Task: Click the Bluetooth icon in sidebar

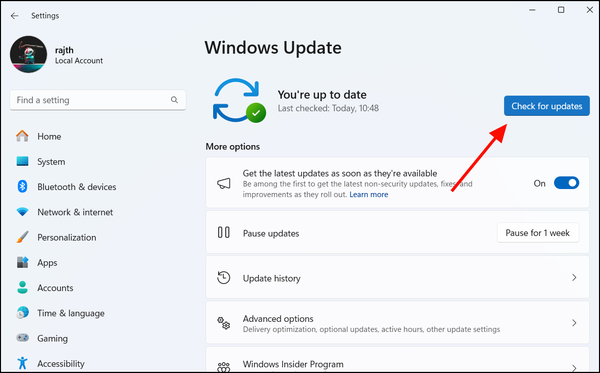Action: click(22, 187)
